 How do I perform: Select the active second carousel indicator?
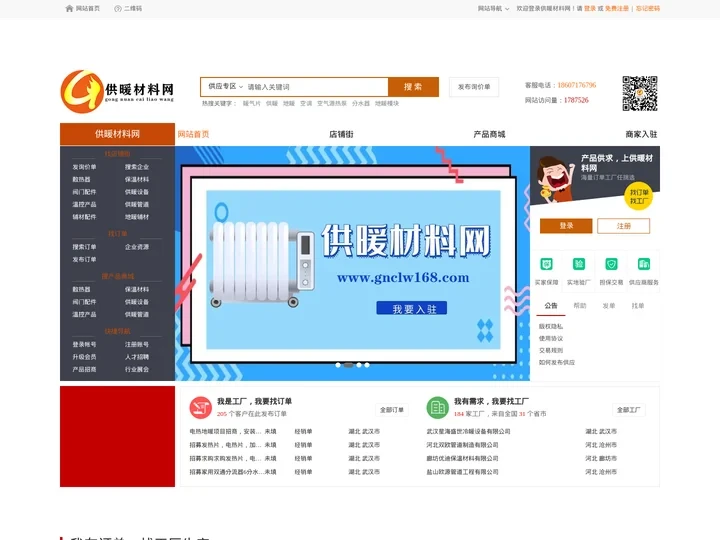349,365
